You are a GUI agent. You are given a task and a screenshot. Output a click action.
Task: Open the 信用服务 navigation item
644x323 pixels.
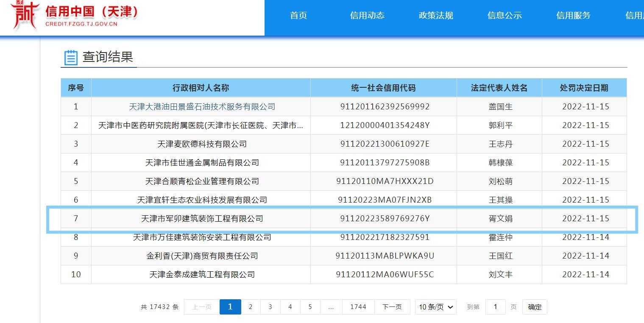tap(573, 16)
